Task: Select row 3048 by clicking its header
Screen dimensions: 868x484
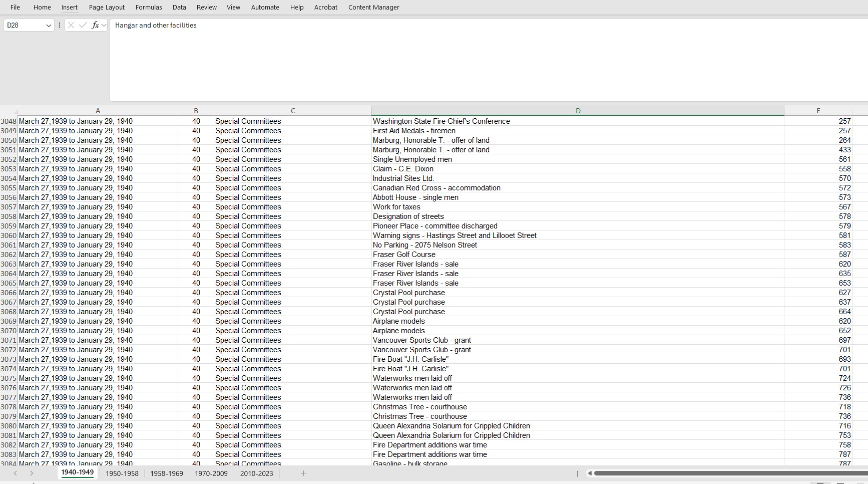Action: [x=8, y=121]
